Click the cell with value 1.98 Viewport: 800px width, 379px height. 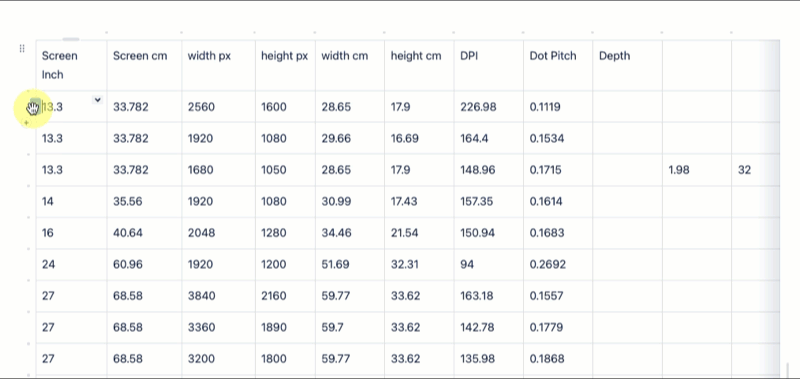tap(697, 170)
